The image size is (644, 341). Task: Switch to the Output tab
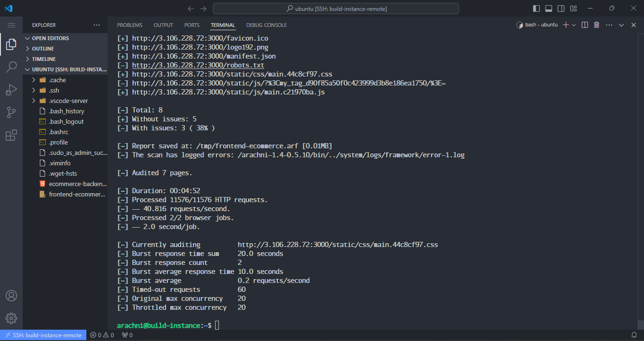coord(163,25)
